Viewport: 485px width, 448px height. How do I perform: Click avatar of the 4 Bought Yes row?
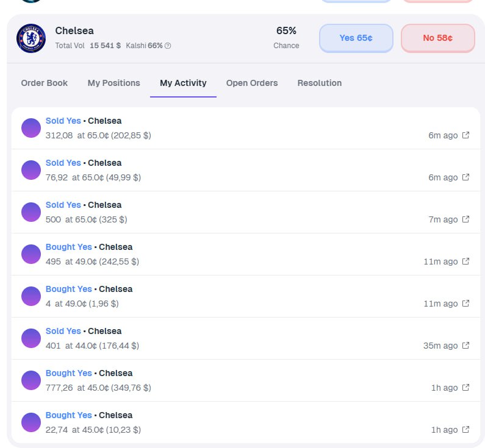[31, 296]
